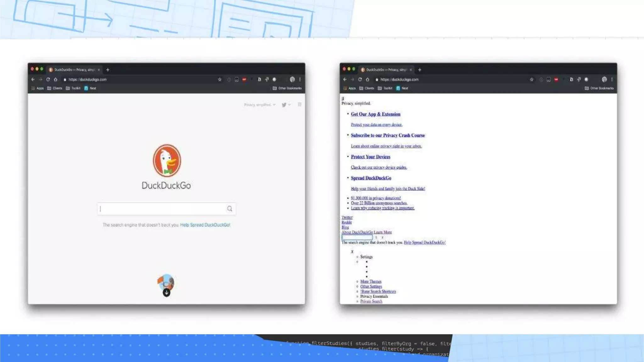
Task: Open new tab with plus in left browser
Action: [x=108, y=70]
